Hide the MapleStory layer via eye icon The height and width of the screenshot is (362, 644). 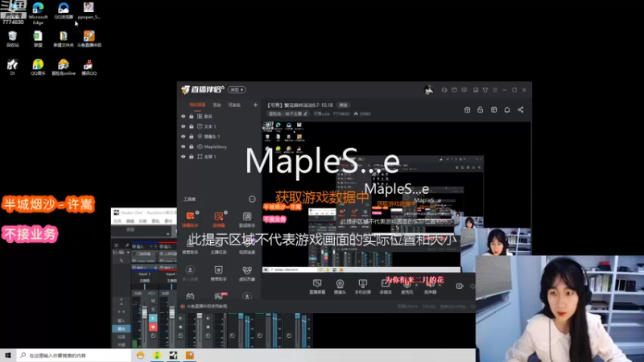click(x=184, y=146)
